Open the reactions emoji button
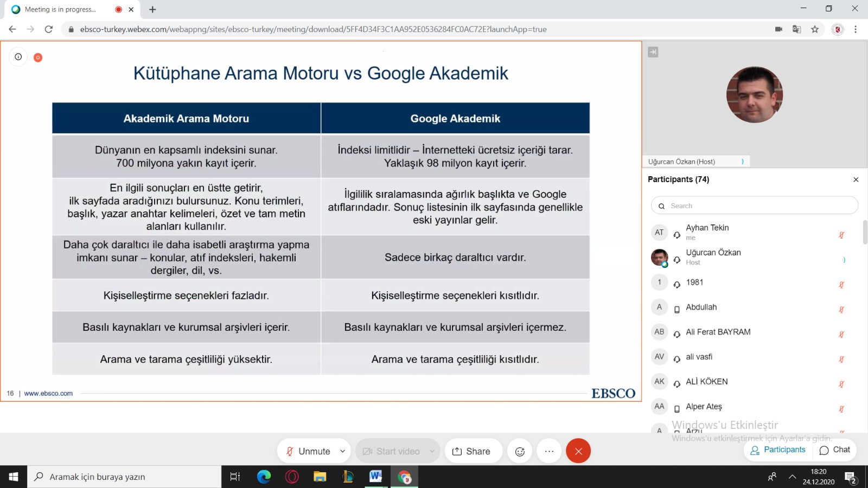 (520, 451)
